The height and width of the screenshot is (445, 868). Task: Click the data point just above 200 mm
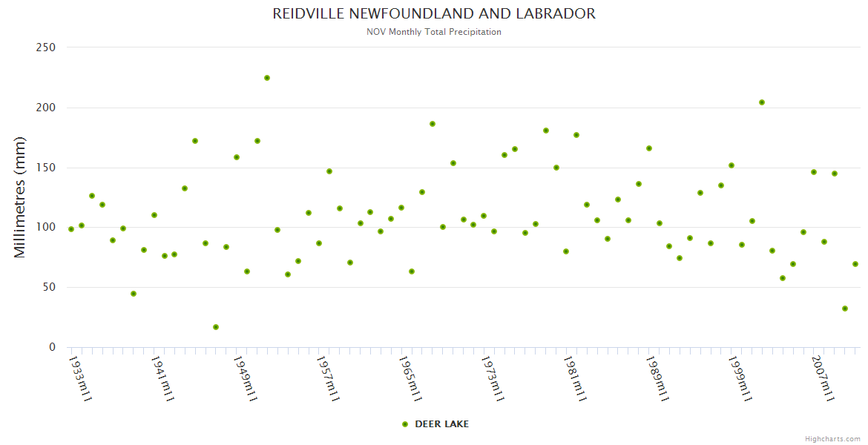pyautogui.click(x=762, y=102)
